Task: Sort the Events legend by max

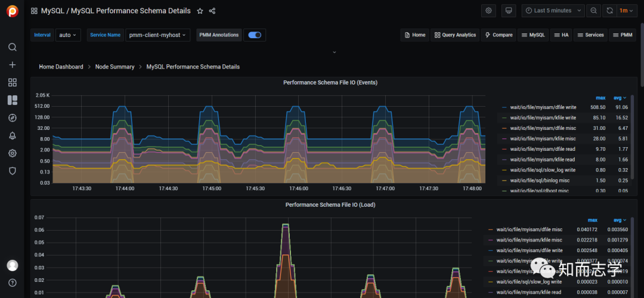Action: (600, 98)
